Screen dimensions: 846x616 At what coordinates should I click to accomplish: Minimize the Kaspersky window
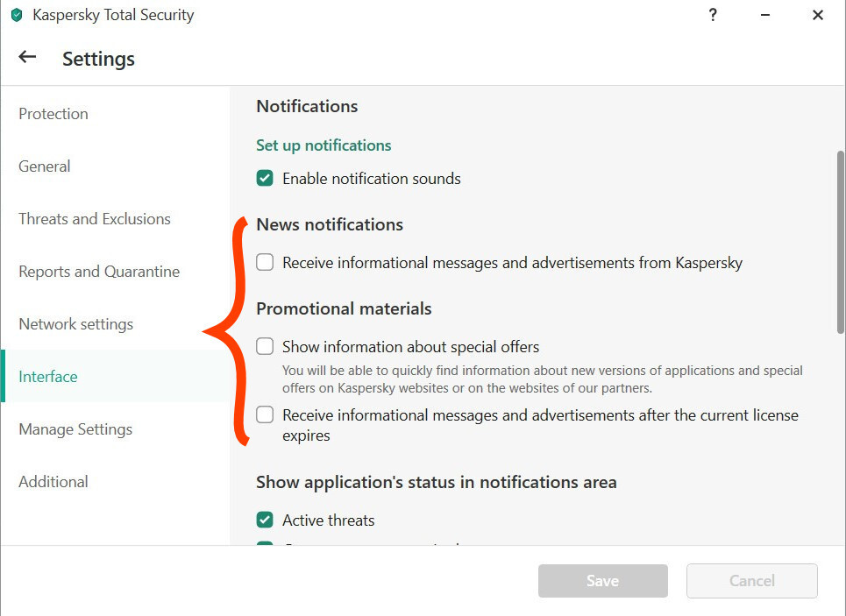click(x=765, y=15)
